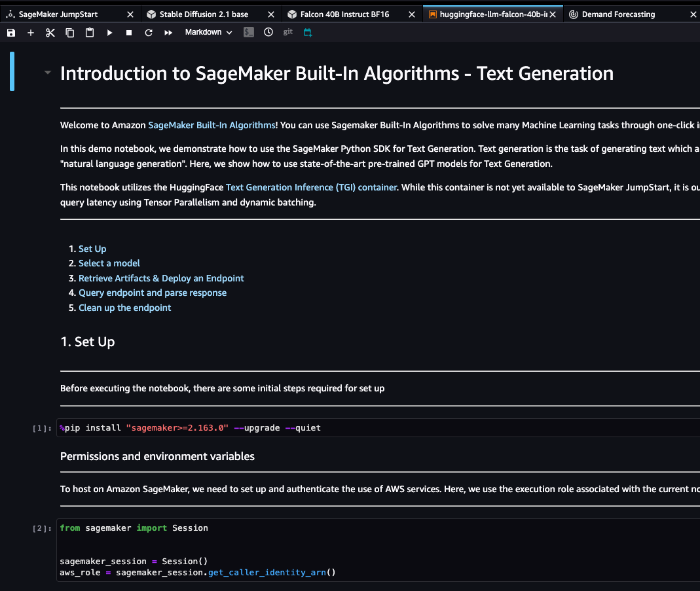Click 'Permissions and environment variables' heading

tap(157, 457)
